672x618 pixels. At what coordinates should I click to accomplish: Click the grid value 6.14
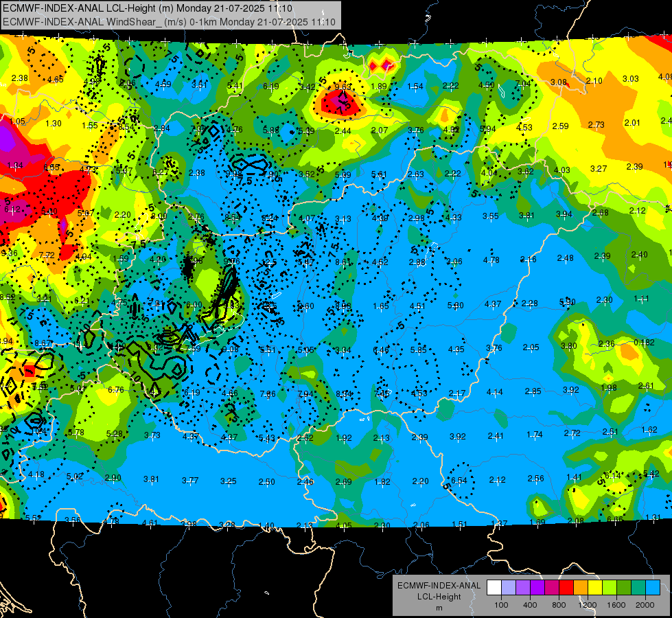[612, 476]
